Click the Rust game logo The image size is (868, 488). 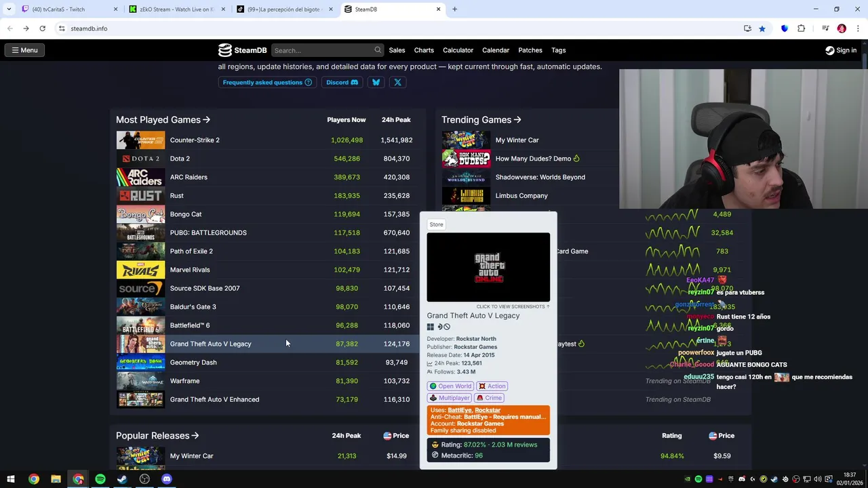[140, 196]
